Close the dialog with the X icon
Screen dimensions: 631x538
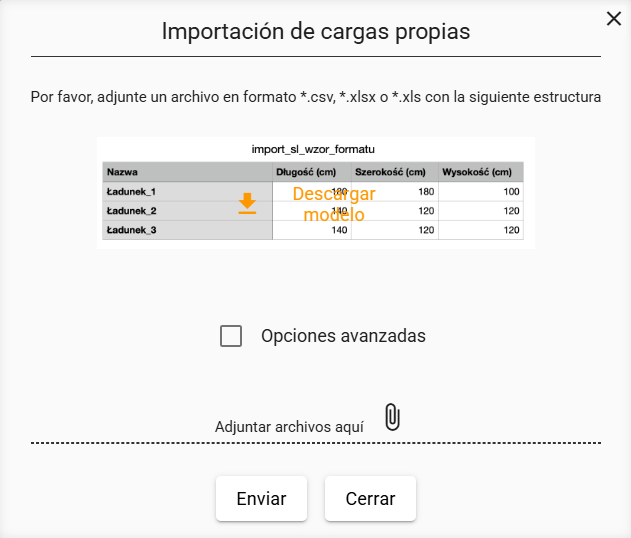[x=614, y=19]
